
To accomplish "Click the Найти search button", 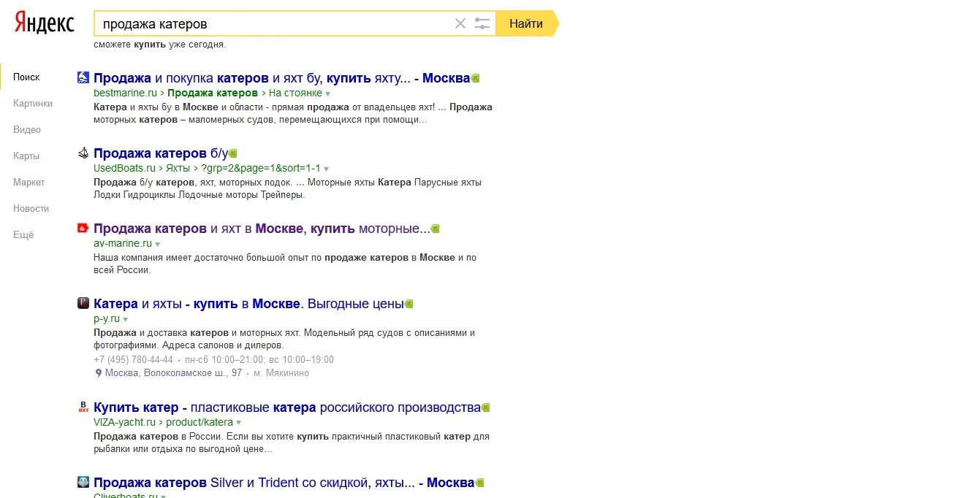I will click(526, 23).
